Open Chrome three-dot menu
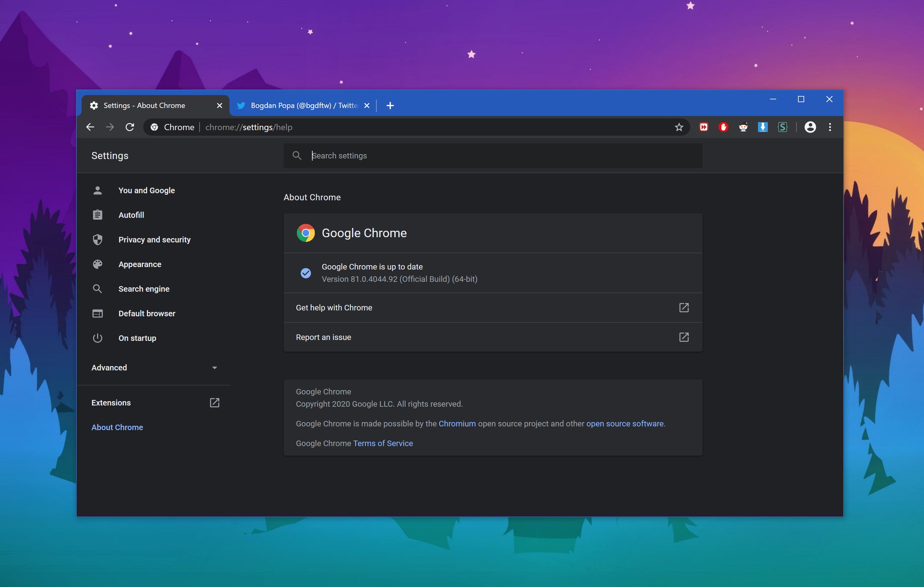The image size is (924, 587). pos(830,127)
